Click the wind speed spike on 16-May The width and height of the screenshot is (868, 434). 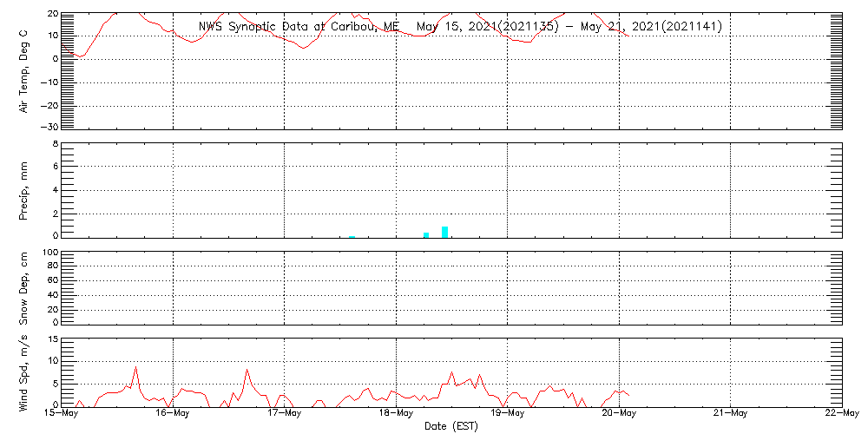pos(247,370)
